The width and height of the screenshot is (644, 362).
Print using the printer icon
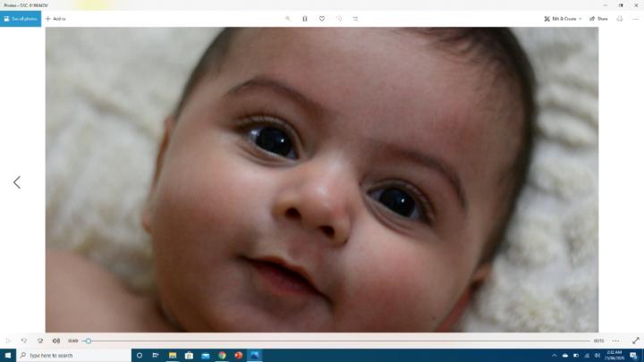620,19
